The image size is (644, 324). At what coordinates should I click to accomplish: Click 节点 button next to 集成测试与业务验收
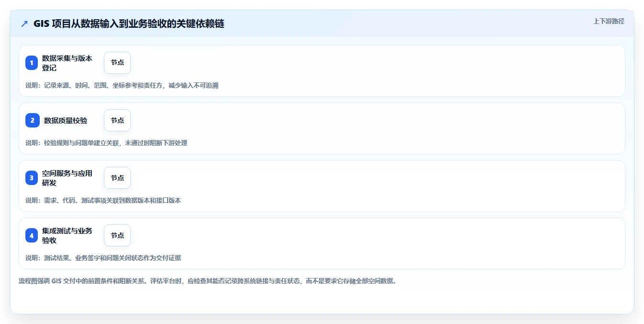(x=117, y=235)
